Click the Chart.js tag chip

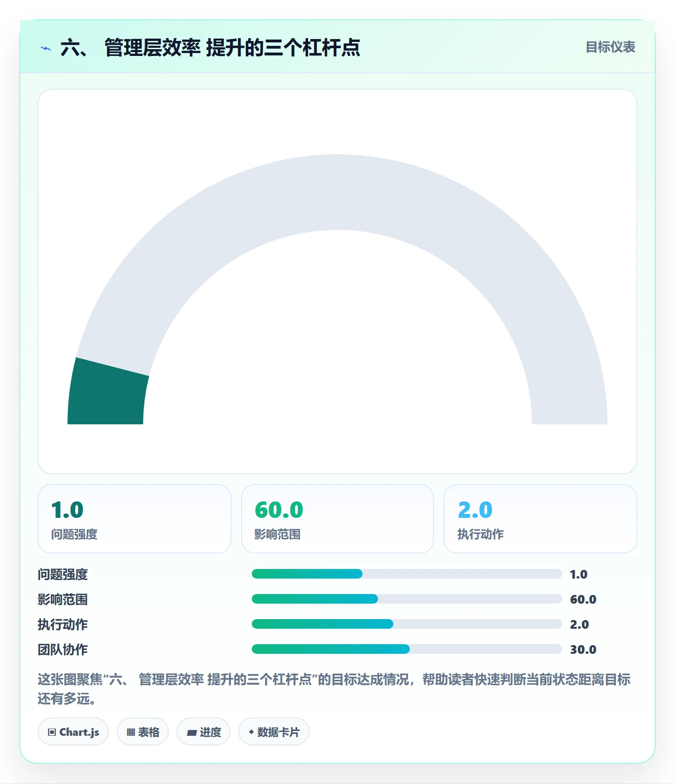(x=73, y=732)
